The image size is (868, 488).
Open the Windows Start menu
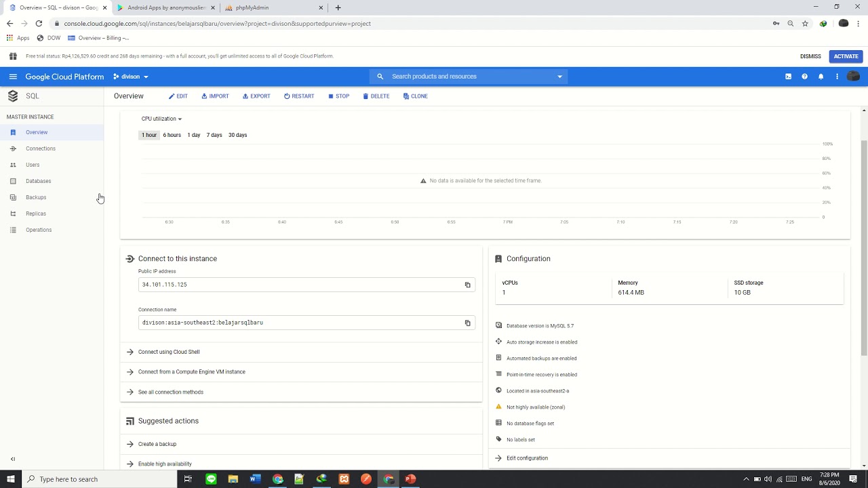click(x=11, y=479)
